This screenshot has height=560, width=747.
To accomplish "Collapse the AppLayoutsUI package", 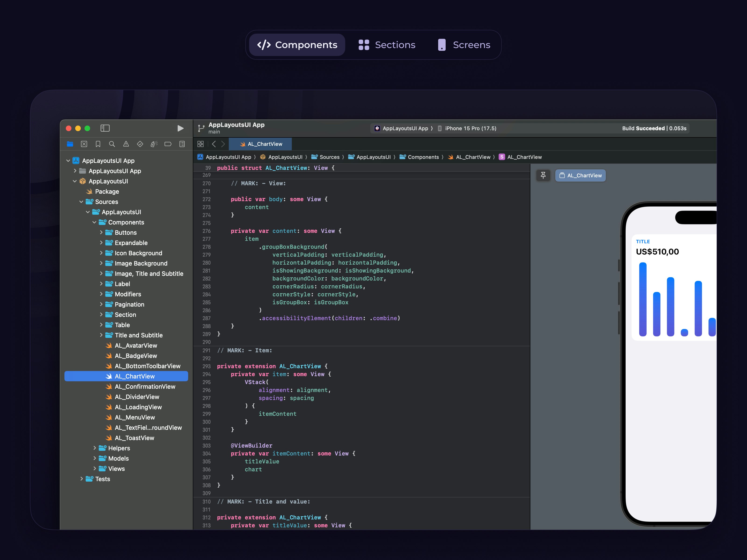I will coord(75,181).
